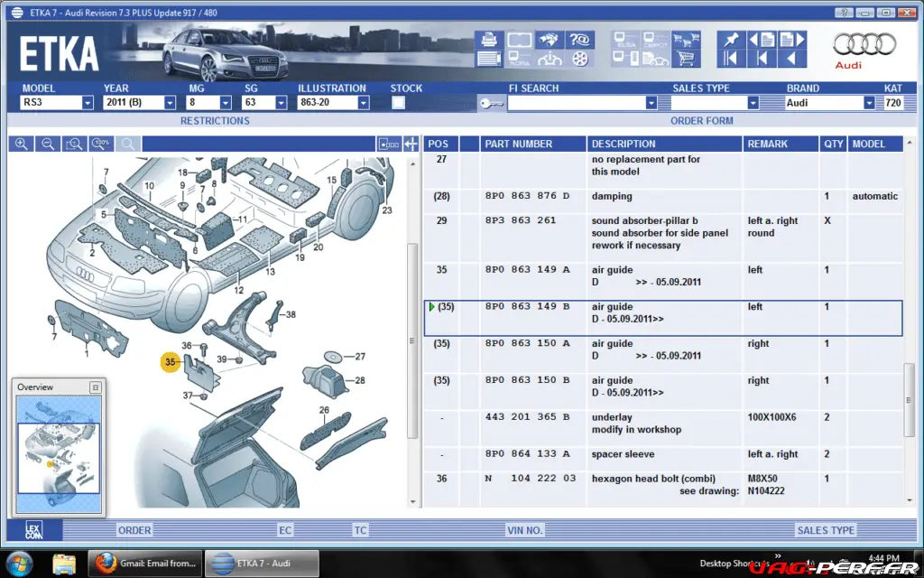The image size is (924, 578).
Task: Click the VIN NO. button in bottom bar
Action: click(524, 530)
